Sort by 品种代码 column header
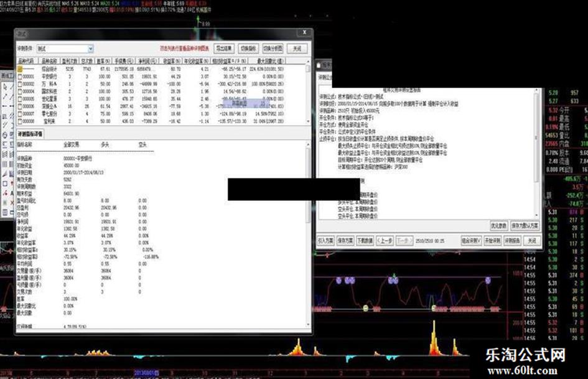Screen dimensions: 588x379 (27, 61)
